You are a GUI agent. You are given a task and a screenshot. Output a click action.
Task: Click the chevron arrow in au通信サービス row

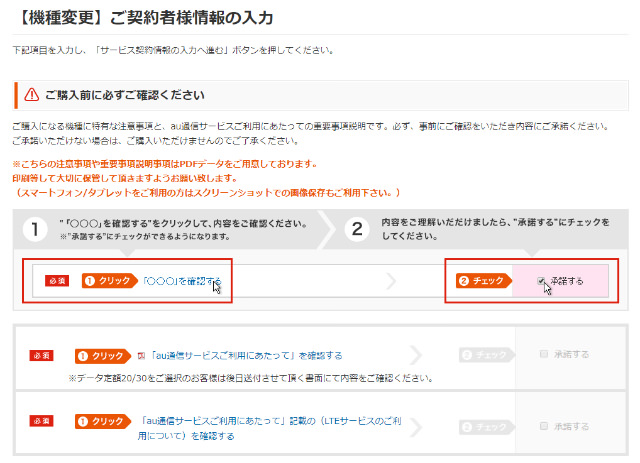pyautogui.click(x=416, y=355)
